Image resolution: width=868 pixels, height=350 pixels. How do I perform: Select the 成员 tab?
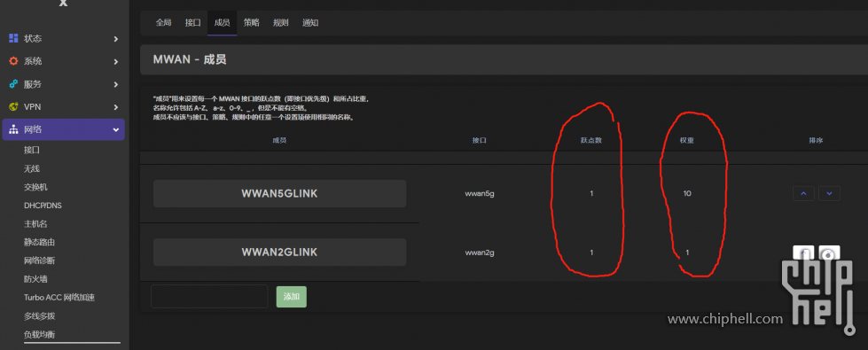[222, 23]
